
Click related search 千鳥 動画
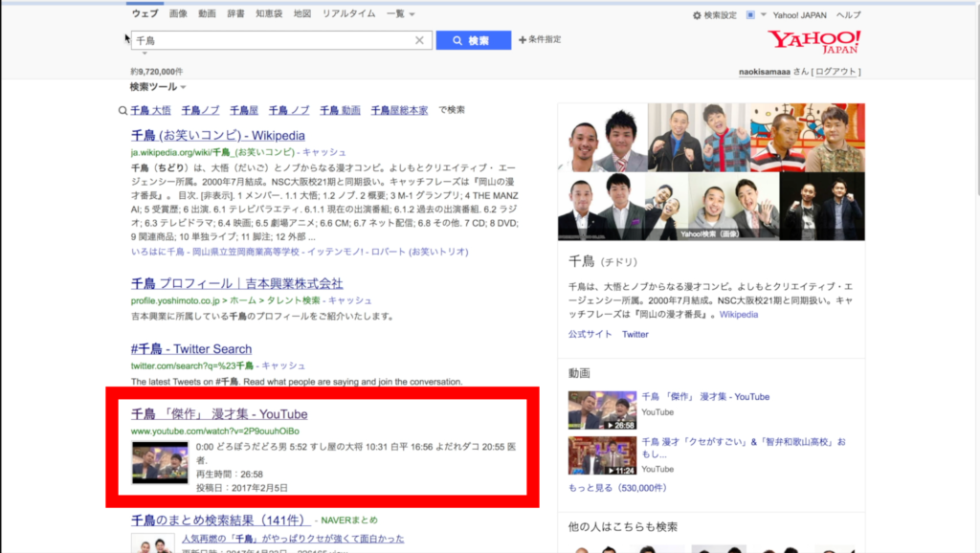pyautogui.click(x=340, y=110)
